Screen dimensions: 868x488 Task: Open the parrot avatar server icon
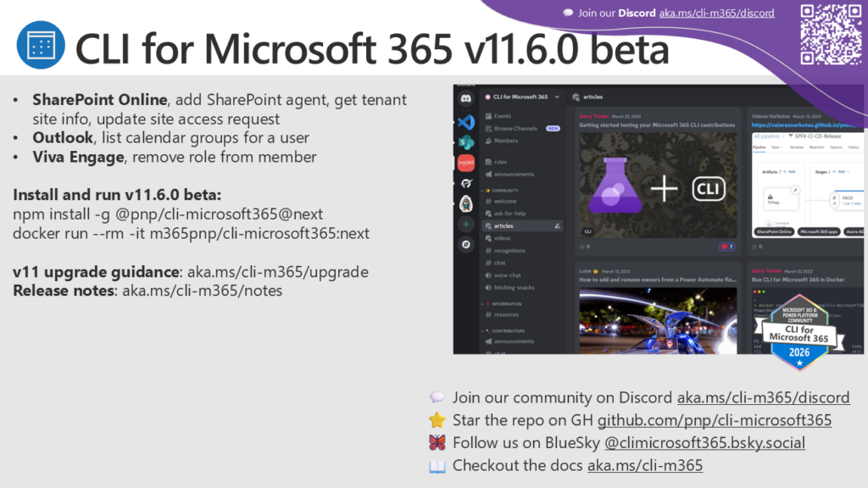point(466,203)
